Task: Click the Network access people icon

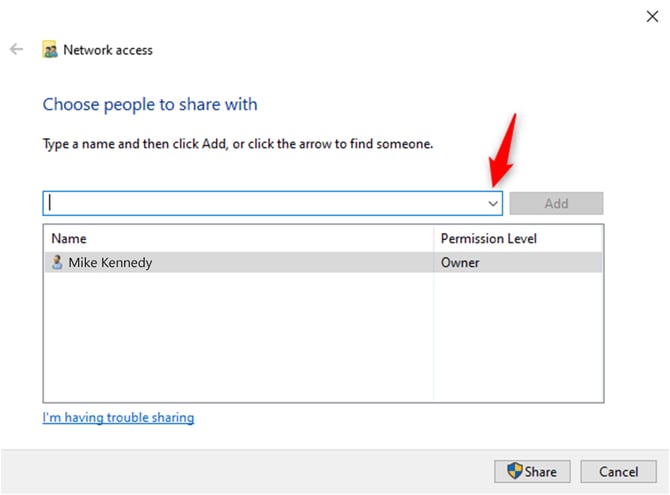Action: coord(50,49)
